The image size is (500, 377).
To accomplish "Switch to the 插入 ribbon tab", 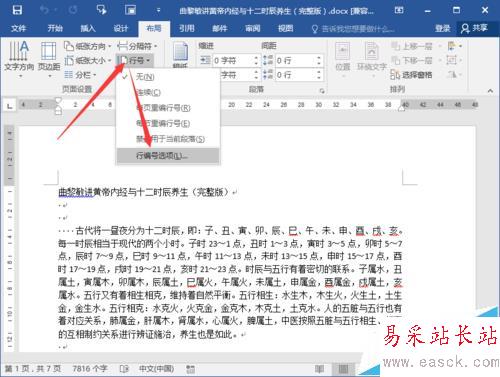I will 88,28.
